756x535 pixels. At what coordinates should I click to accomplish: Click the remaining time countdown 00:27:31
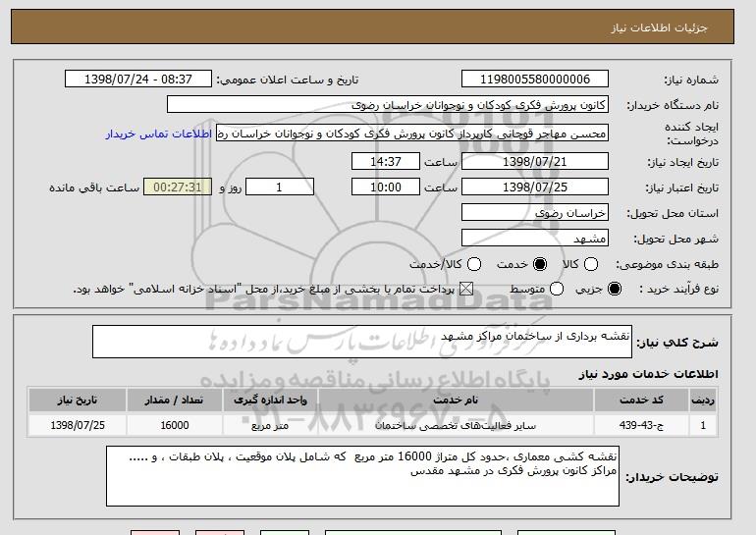tap(178, 187)
